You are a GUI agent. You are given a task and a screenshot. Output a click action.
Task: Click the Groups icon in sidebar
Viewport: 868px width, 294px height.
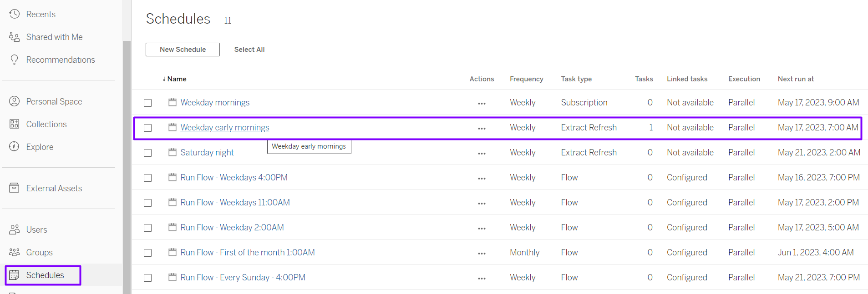tap(15, 252)
